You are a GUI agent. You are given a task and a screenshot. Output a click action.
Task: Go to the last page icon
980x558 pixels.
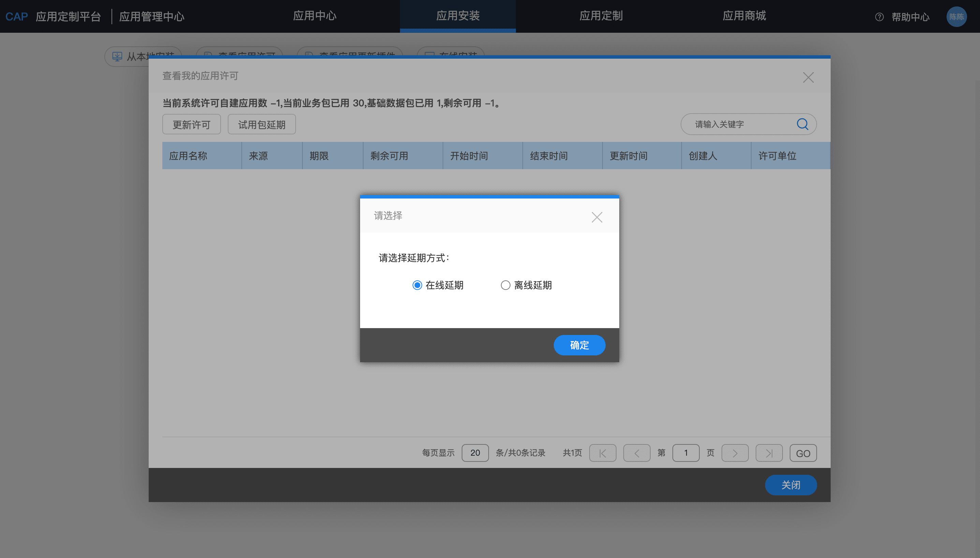(769, 453)
